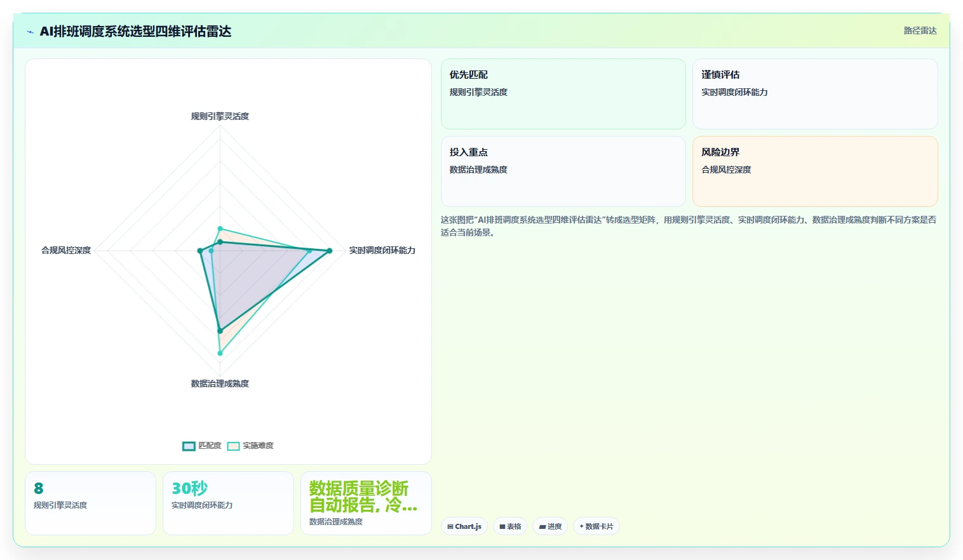Select the light 实施难度 point on the 实时调度闭环能力 axis
This screenshot has width=963, height=560.
click(309, 251)
